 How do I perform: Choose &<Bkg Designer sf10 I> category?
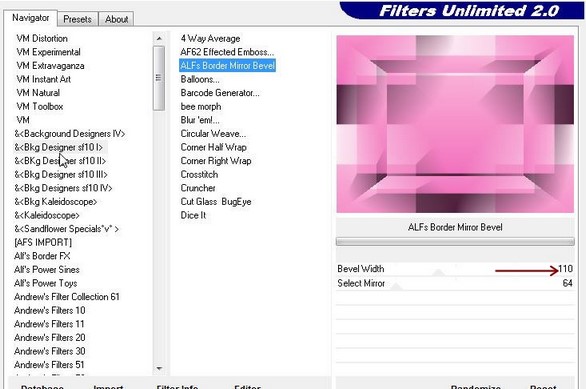click(x=59, y=147)
